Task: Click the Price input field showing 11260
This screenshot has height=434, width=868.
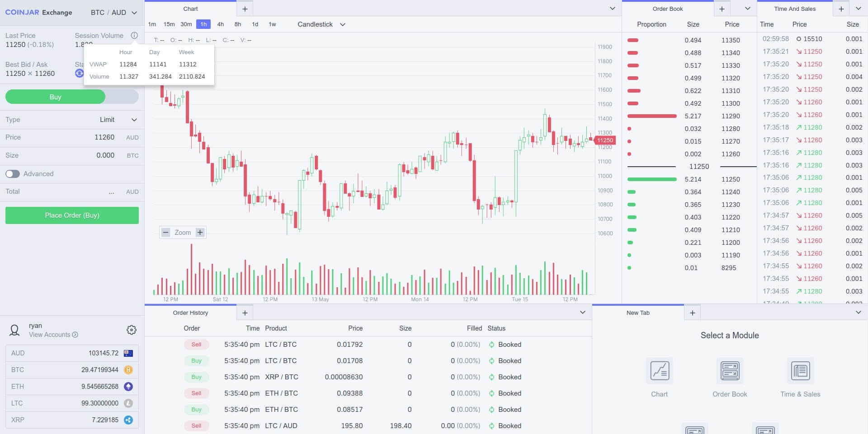Action: click(x=72, y=137)
